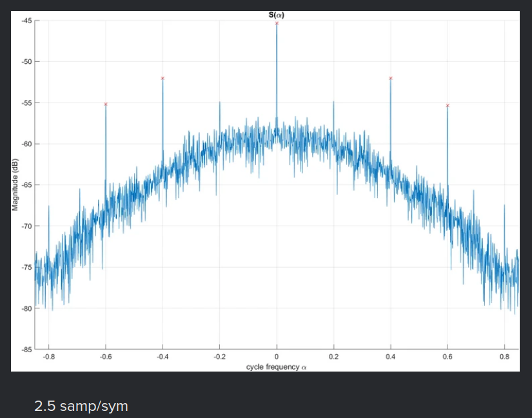Click the unmarked spike tip at α = 0.2
This screenshot has height=418, width=532.
pyautogui.click(x=333, y=102)
